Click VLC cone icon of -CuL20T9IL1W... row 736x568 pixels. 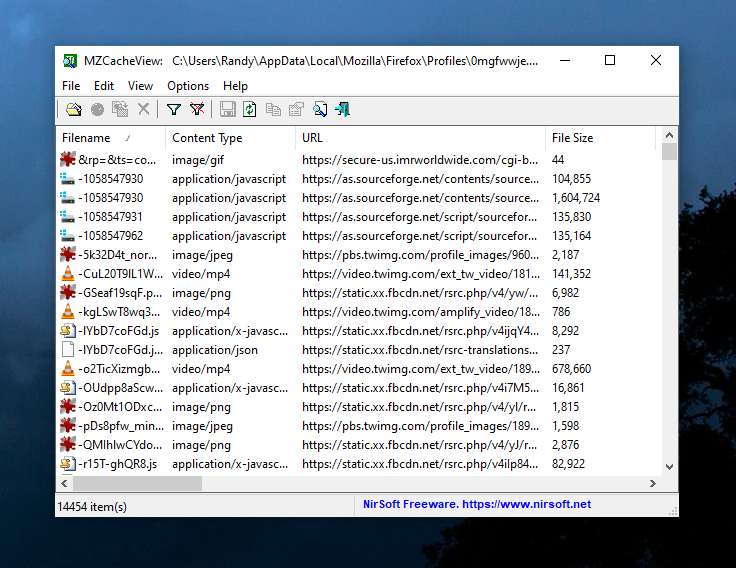click(68, 274)
